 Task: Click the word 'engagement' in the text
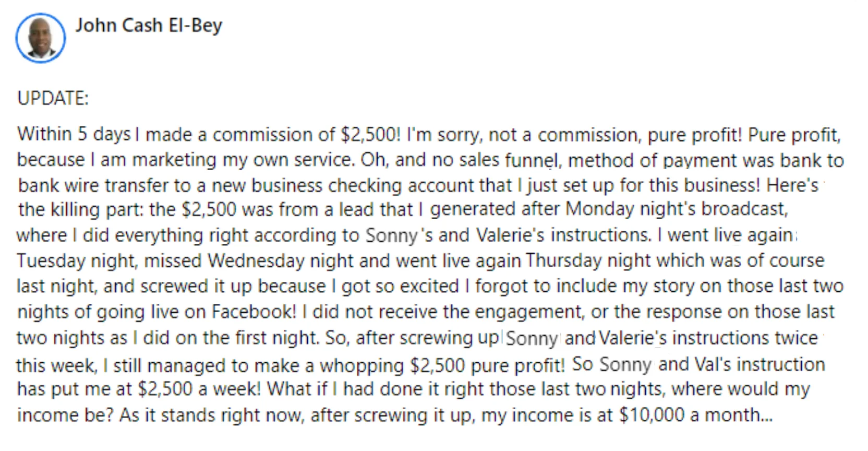click(531, 312)
